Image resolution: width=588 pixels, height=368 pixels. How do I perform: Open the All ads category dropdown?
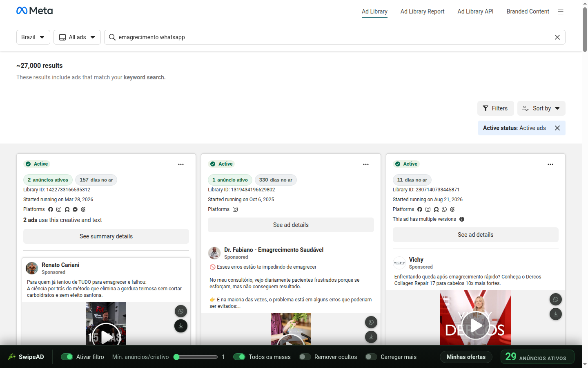tap(77, 37)
